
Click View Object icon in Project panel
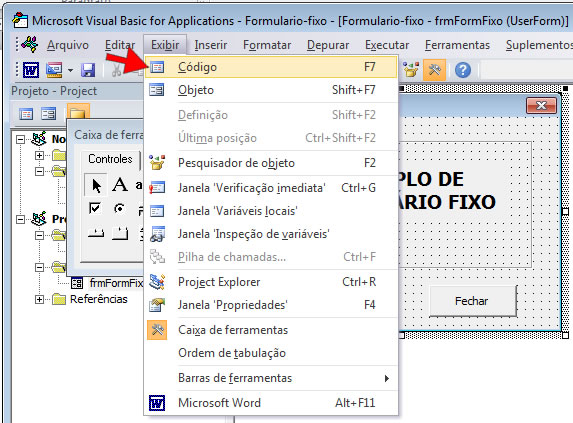coord(49,114)
